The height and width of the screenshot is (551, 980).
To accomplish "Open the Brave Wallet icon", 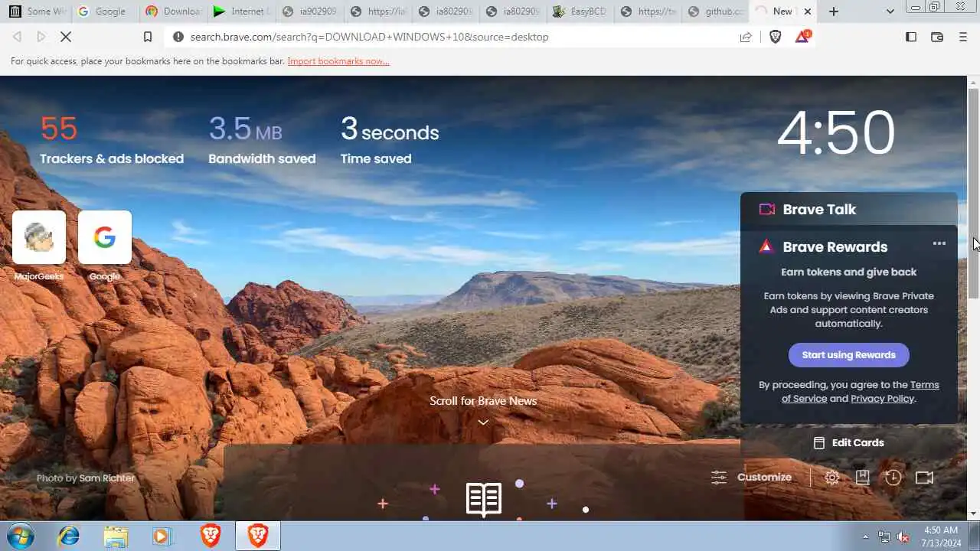I will pyautogui.click(x=936, y=37).
